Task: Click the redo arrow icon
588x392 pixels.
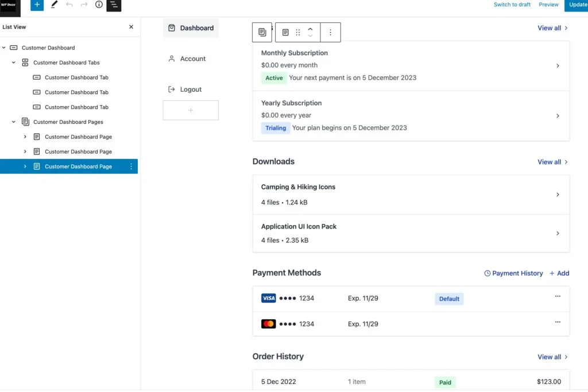Action: click(84, 5)
